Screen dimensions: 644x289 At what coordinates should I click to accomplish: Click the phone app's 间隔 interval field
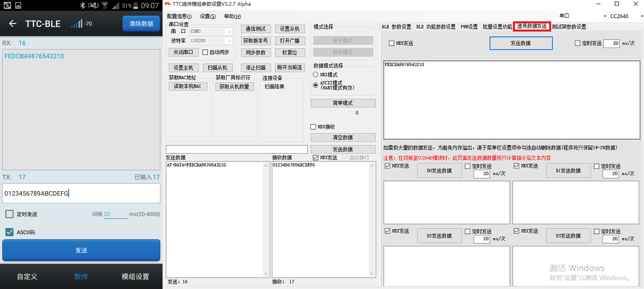point(115,214)
